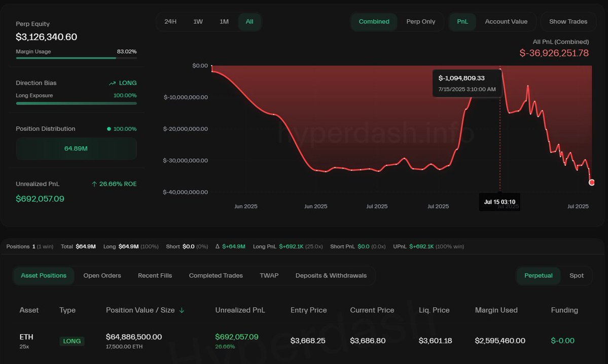
Task: Click the $3,668.25 entry price
Action: [308, 341]
